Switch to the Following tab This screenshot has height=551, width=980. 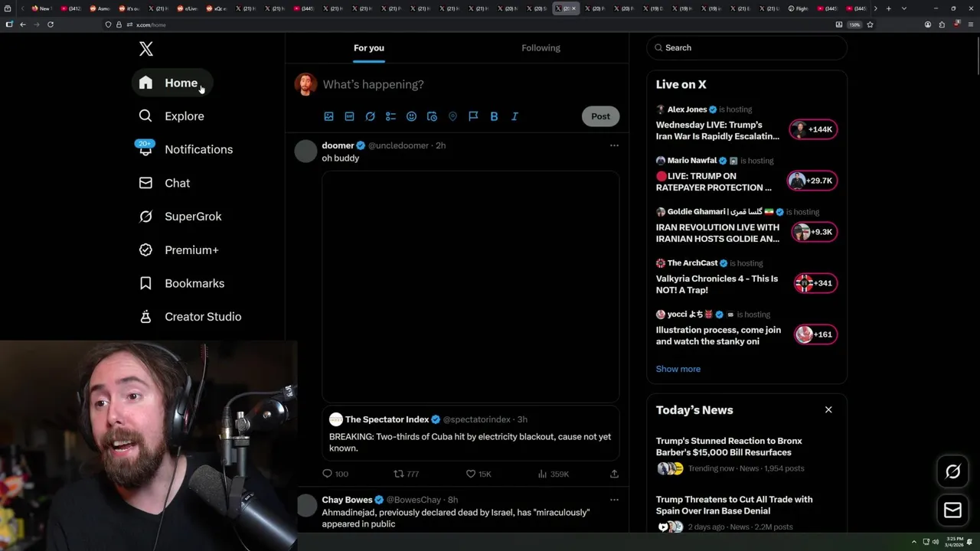[x=541, y=47]
